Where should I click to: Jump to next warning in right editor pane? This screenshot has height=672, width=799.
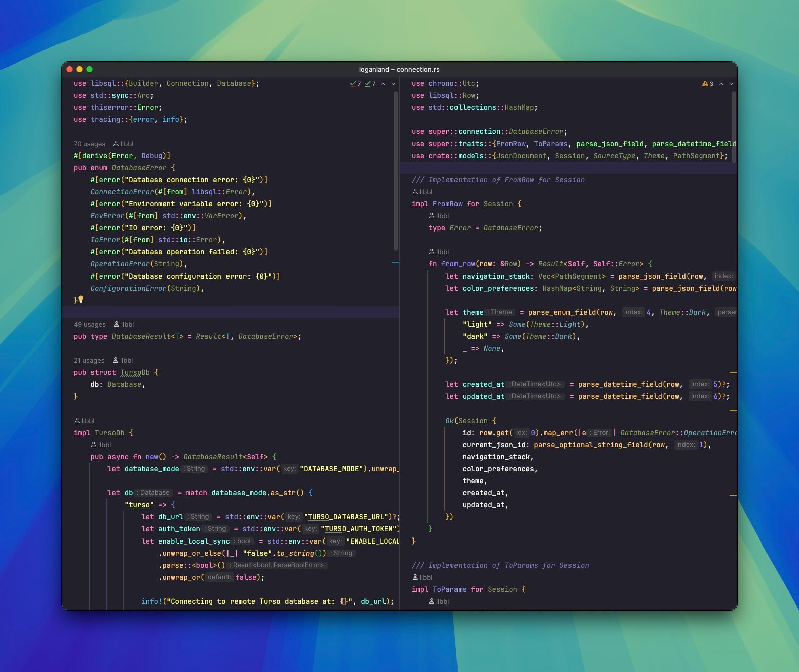pos(731,84)
